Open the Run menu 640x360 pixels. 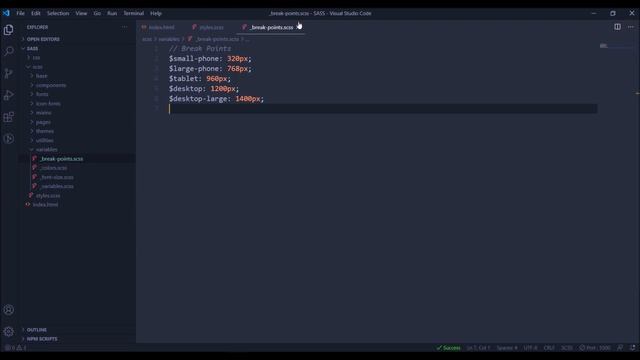[x=112, y=13]
